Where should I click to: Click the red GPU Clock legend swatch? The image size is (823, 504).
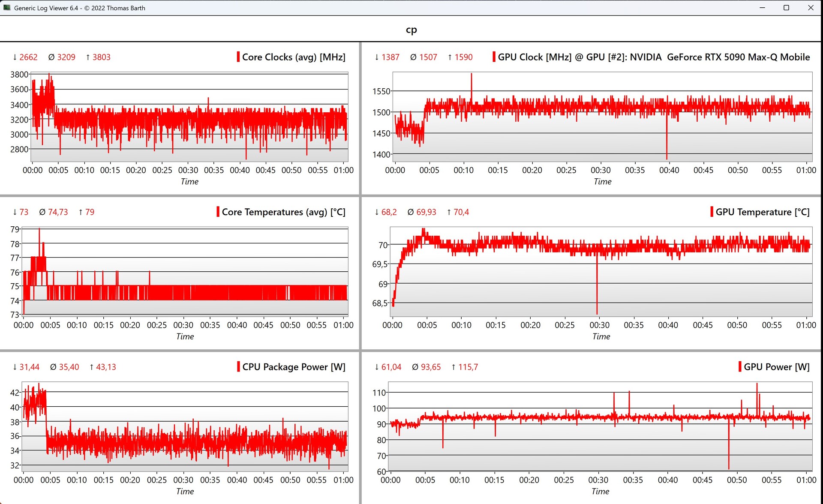(494, 57)
